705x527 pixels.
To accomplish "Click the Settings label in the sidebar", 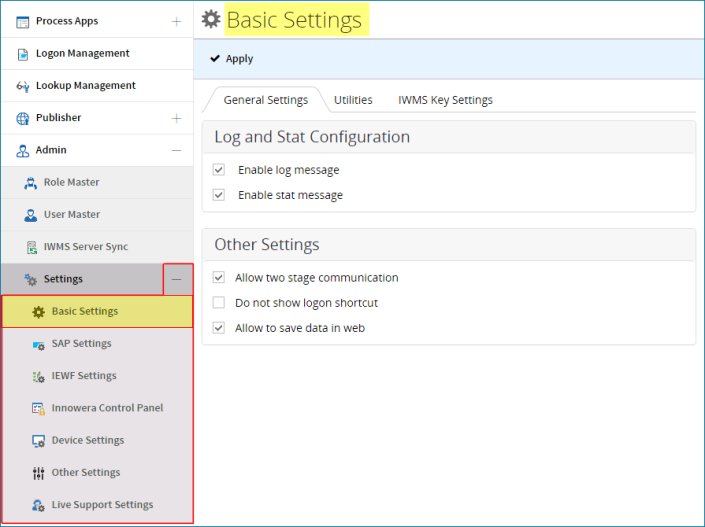I will pyautogui.click(x=63, y=279).
